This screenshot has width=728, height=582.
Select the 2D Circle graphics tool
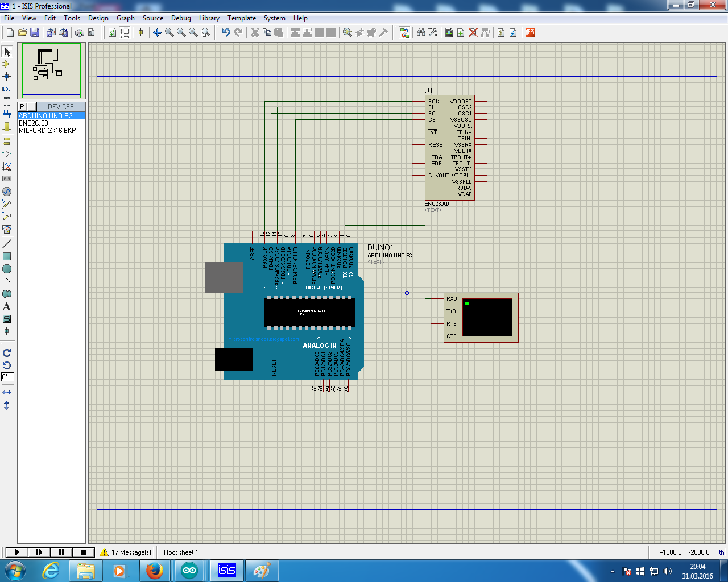(7, 269)
